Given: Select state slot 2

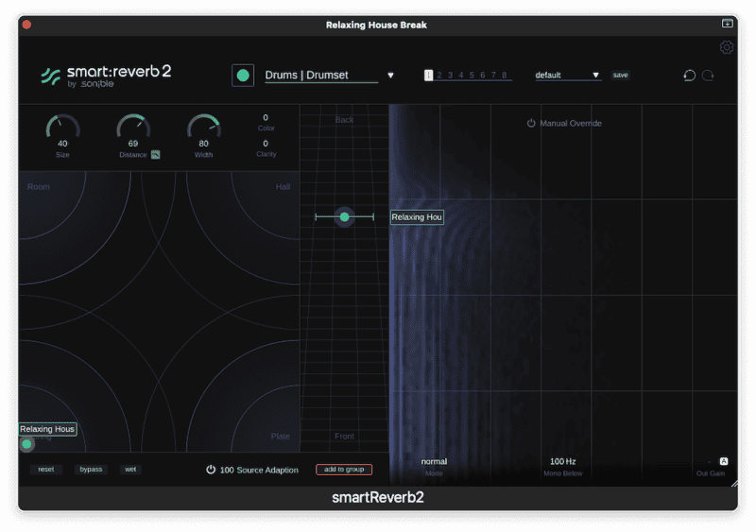Looking at the screenshot, I should tap(439, 76).
